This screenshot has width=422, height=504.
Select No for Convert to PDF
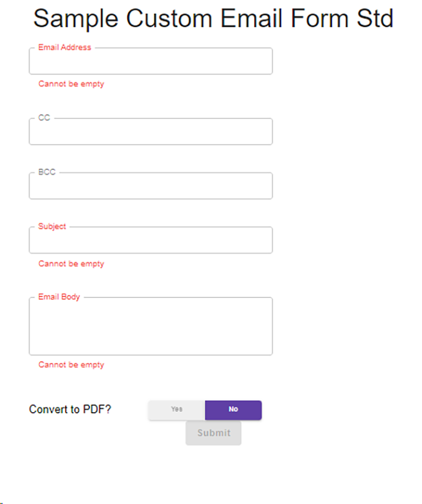[233, 410]
